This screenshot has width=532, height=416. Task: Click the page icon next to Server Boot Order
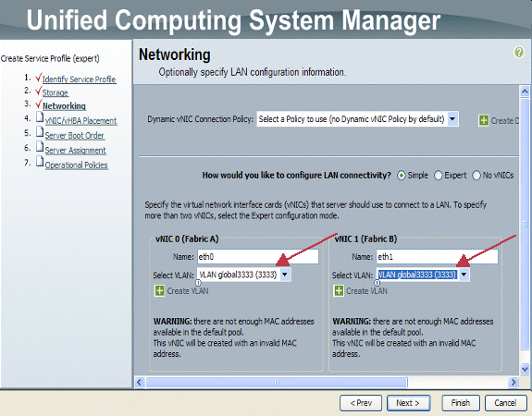pos(40,132)
